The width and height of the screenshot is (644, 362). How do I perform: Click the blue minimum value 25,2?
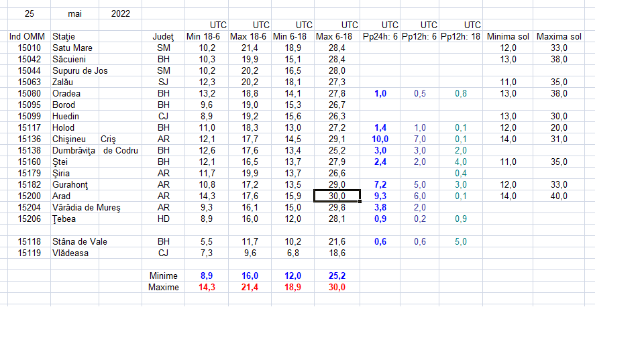coord(337,276)
